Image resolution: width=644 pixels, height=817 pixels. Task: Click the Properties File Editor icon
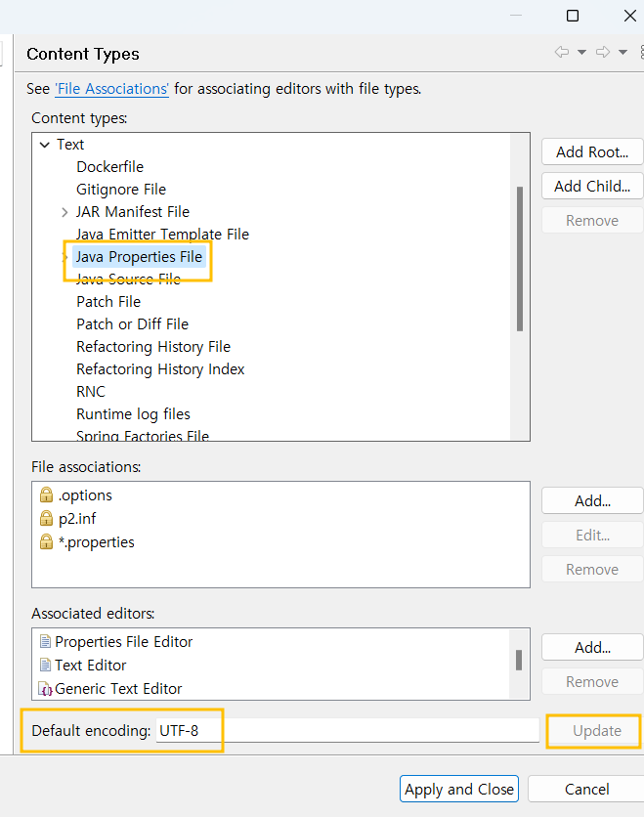(45, 641)
